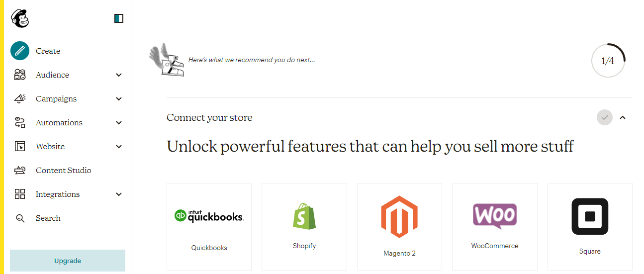Click the Upgrade button
Screen dimensions: 644x274
pyautogui.click(x=68, y=261)
